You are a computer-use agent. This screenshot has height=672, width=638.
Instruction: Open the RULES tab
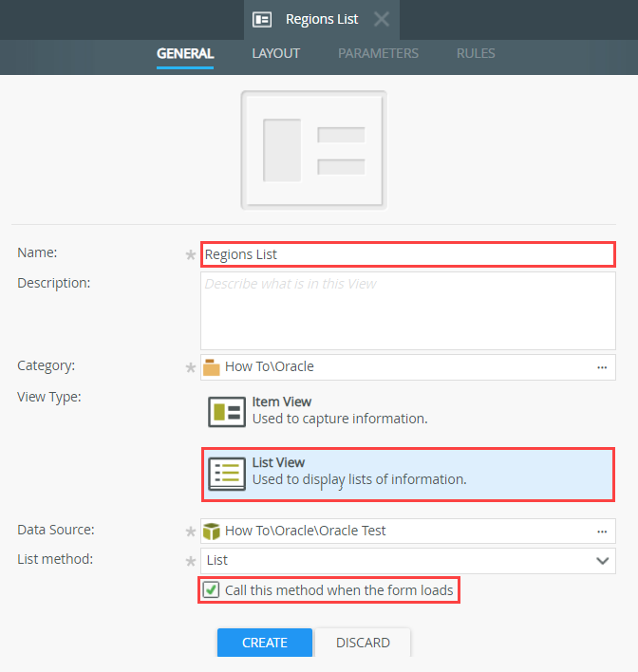(x=476, y=53)
